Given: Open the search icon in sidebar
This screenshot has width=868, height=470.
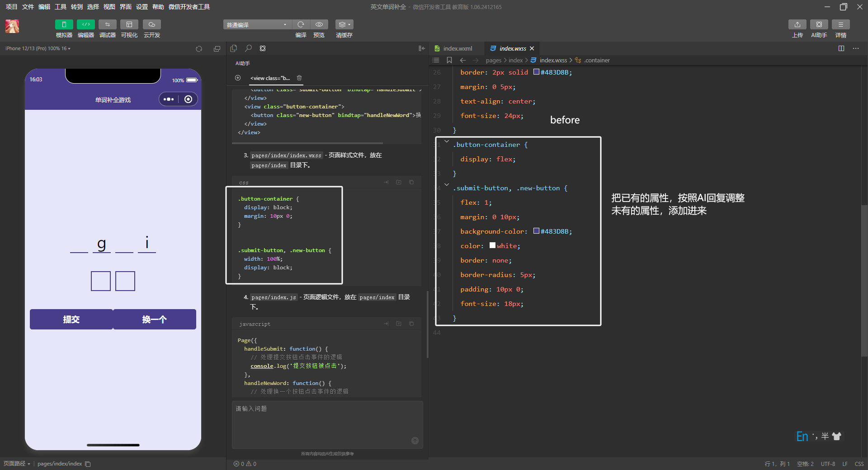Looking at the screenshot, I should [x=248, y=48].
